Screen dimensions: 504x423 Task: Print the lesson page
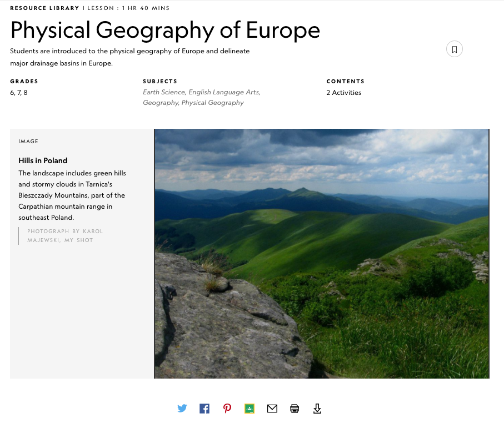tap(295, 409)
